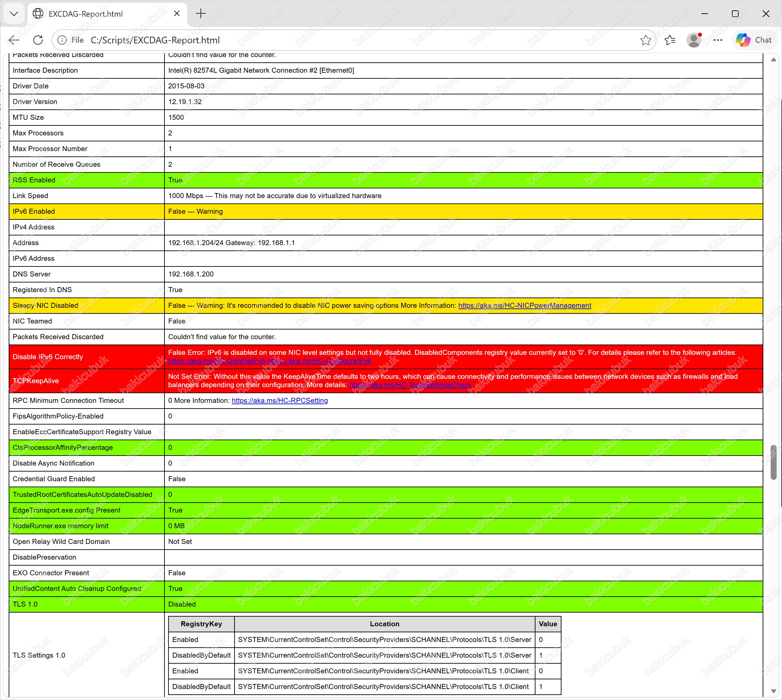This screenshot has width=782, height=700.
Task: View site information icon next to File
Action: coord(62,40)
